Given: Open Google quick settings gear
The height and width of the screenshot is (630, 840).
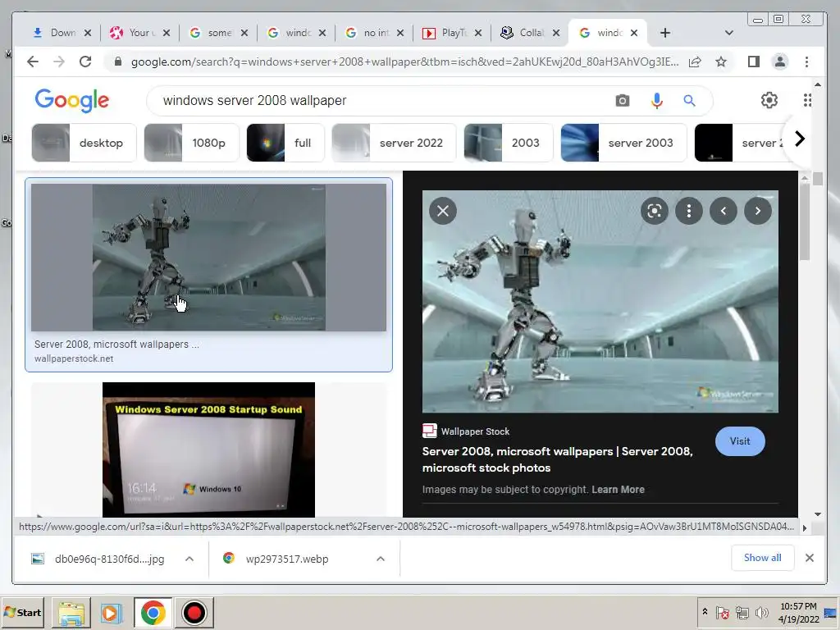Looking at the screenshot, I should pos(769,100).
